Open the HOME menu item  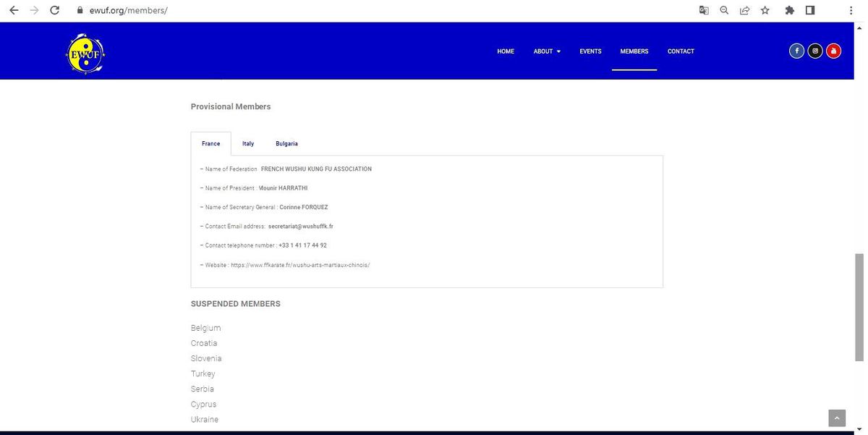click(x=506, y=51)
